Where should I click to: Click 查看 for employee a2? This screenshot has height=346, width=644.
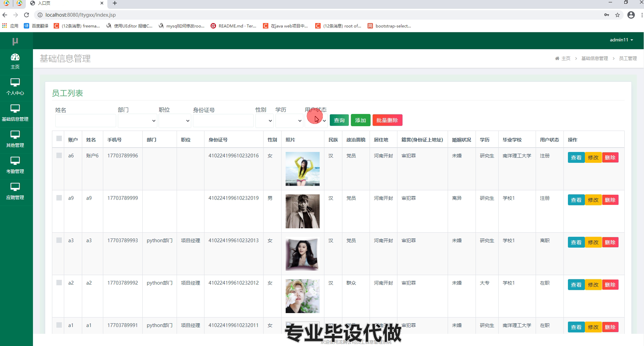(576, 285)
